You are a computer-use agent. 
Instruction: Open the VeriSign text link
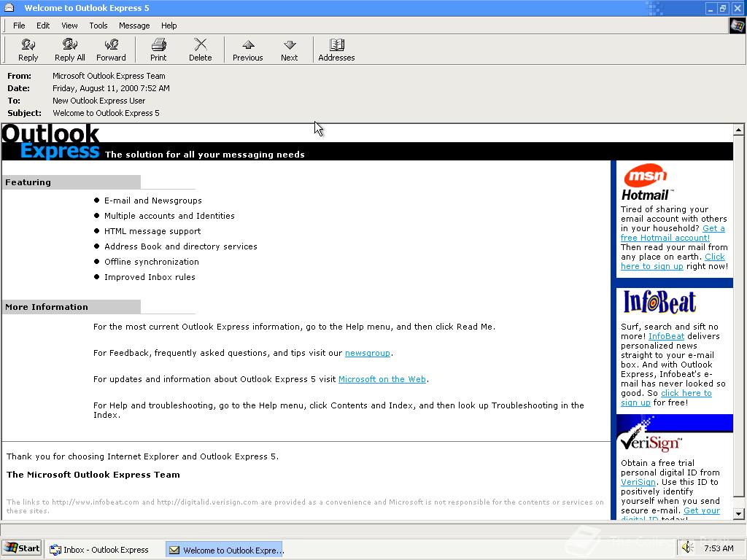pos(638,482)
